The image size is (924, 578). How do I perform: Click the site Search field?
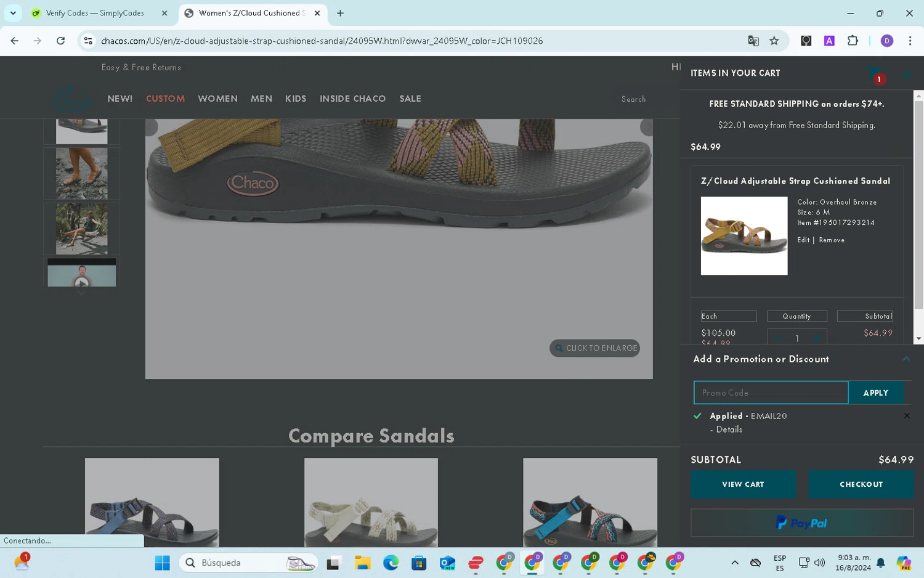coord(633,99)
